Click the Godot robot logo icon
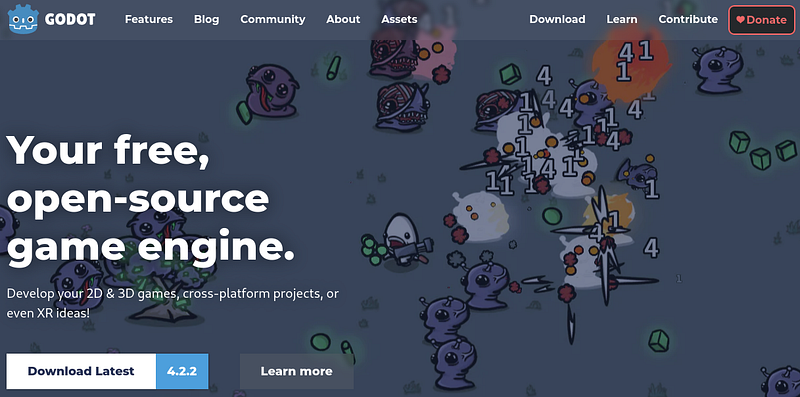The height and width of the screenshot is (397, 800). pos(23,19)
